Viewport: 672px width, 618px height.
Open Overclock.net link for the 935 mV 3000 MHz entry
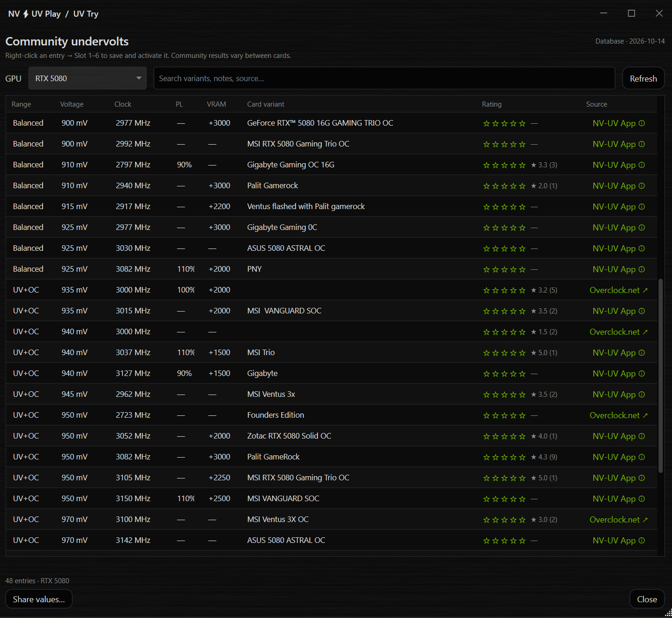(x=619, y=290)
